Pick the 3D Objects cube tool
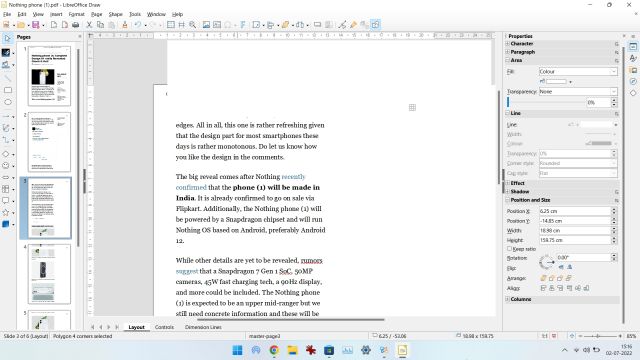Screen dimensions: 640x360 click(6, 224)
